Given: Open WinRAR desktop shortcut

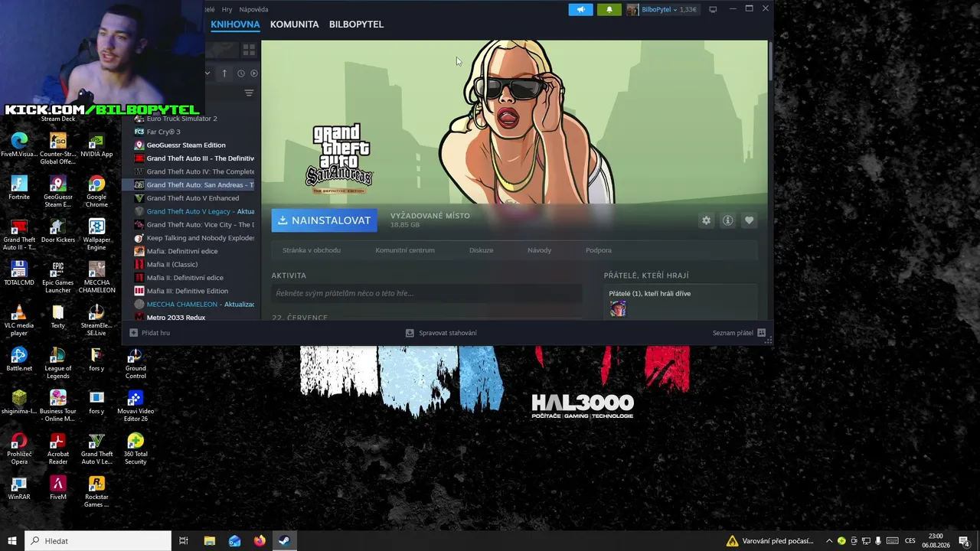Looking at the screenshot, I should (x=19, y=487).
